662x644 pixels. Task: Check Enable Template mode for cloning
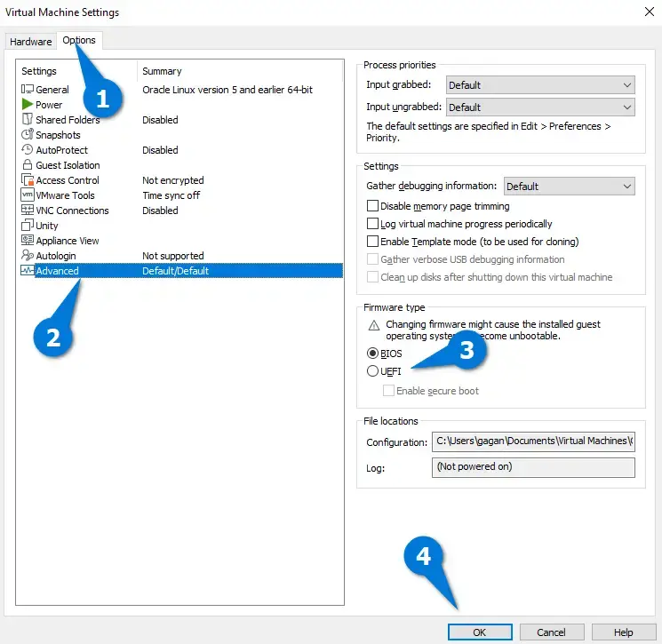[x=372, y=242]
